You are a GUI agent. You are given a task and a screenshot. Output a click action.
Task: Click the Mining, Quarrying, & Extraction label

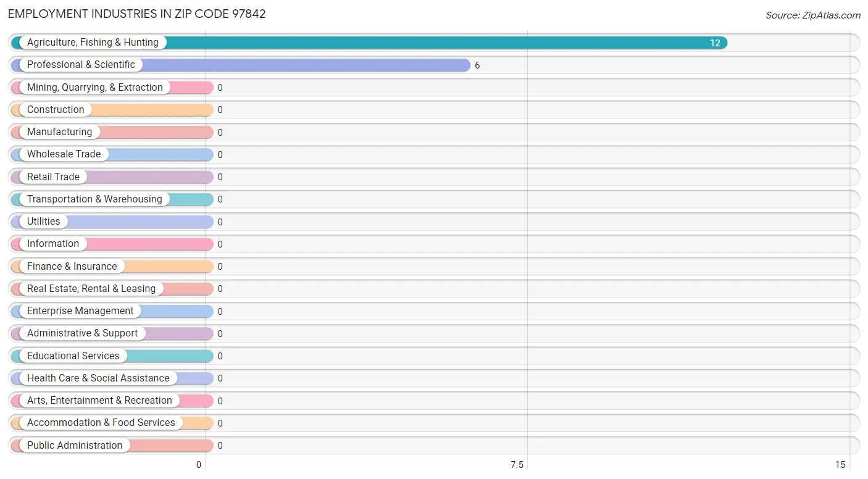click(x=95, y=88)
